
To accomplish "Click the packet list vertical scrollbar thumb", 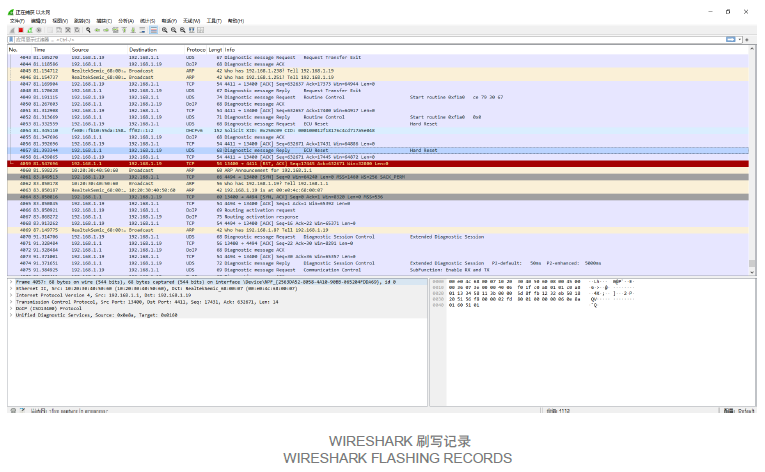I will 752,264.
